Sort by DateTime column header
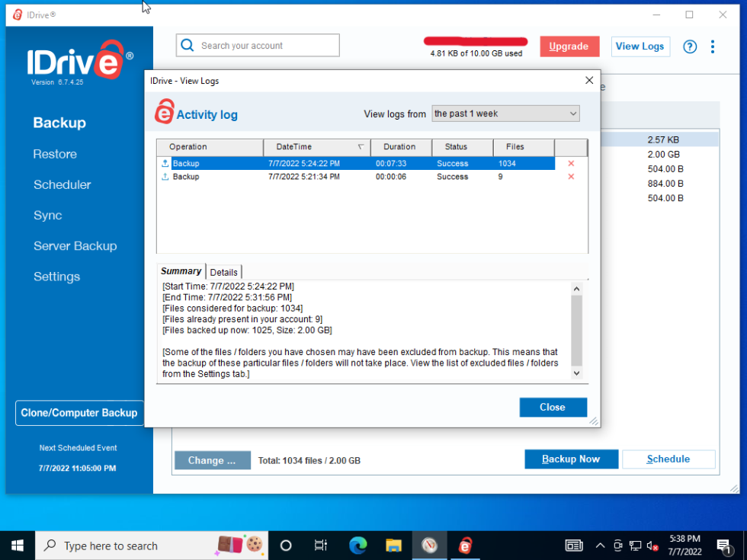This screenshot has height=560, width=747. pos(317,147)
